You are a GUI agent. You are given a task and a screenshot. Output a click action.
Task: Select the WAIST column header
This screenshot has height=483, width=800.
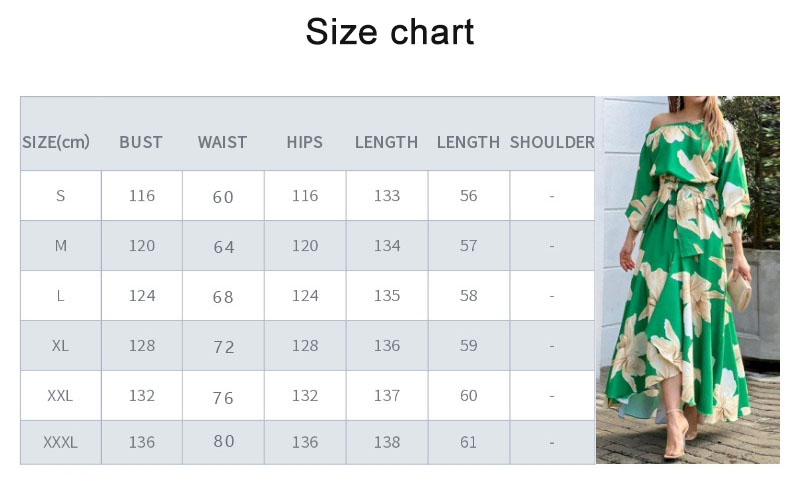[x=222, y=142]
